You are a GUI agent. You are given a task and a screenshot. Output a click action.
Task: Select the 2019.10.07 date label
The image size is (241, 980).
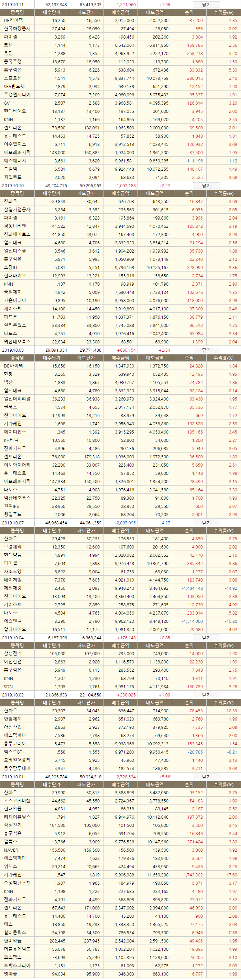click(x=12, y=523)
